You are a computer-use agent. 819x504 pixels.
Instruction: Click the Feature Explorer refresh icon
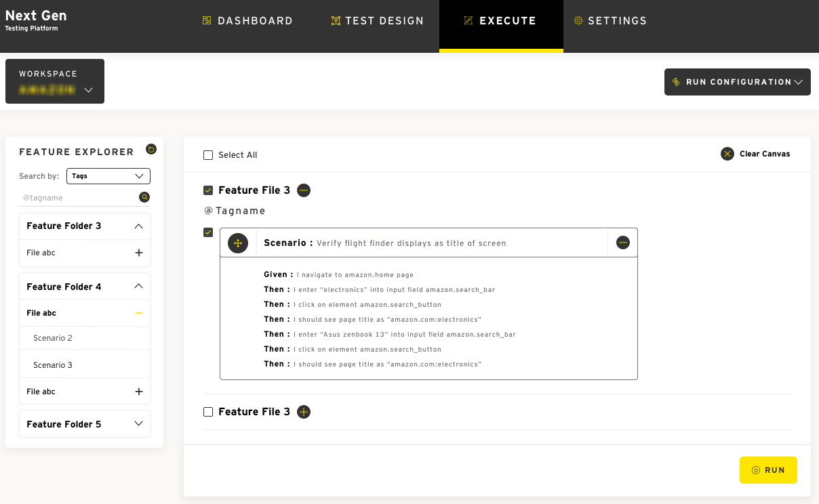tap(151, 150)
